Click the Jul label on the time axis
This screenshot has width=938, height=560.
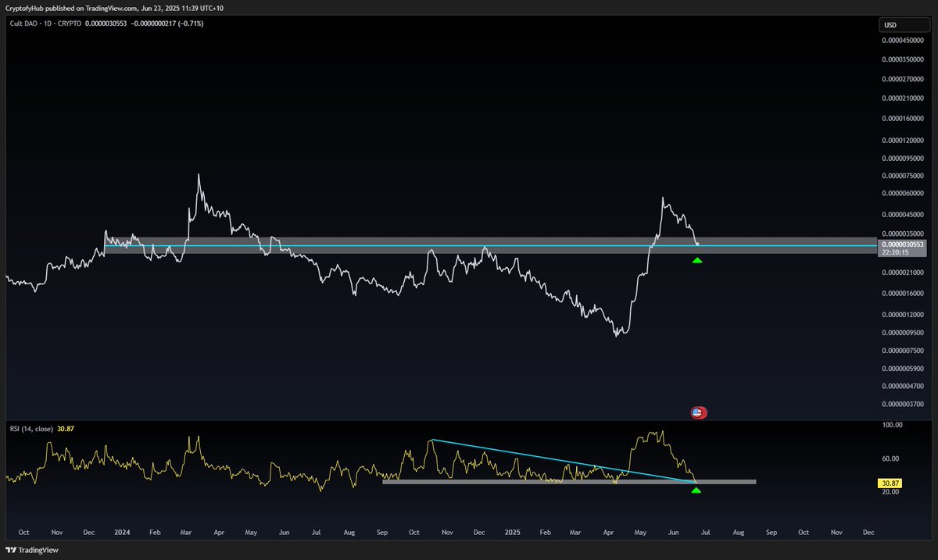point(706,532)
